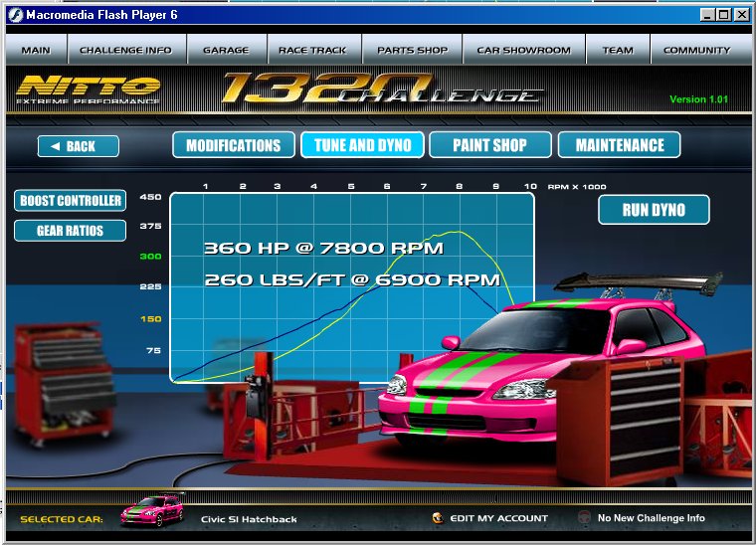Viewport: 756px width, 545px height.
Task: Open the Main menu
Action: (36, 50)
